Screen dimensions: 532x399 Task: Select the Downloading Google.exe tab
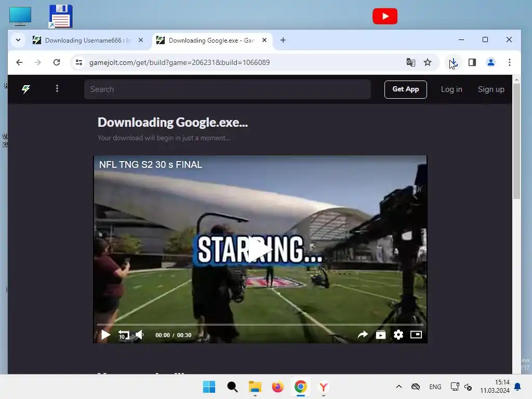212,40
